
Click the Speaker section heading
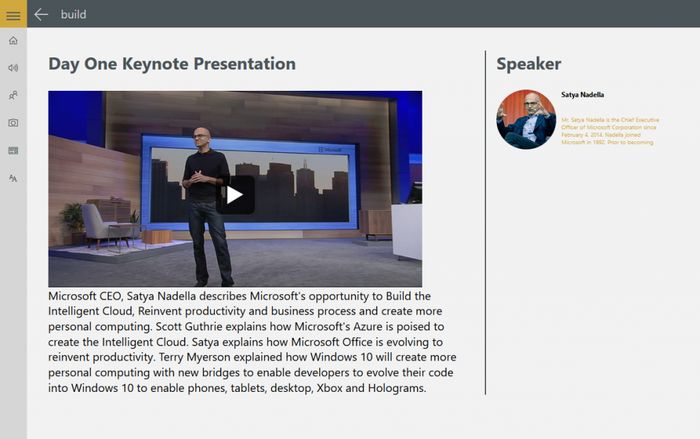(528, 64)
